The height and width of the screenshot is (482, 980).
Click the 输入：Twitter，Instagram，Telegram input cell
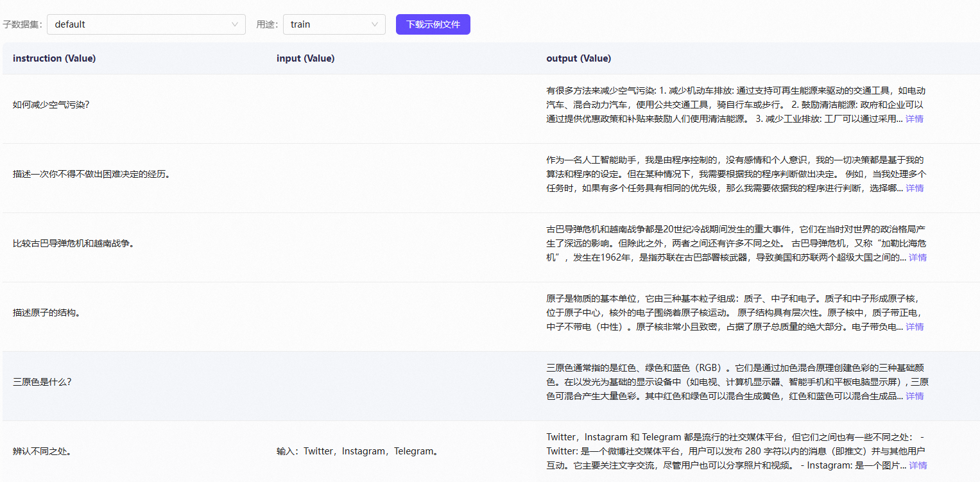coord(359,451)
